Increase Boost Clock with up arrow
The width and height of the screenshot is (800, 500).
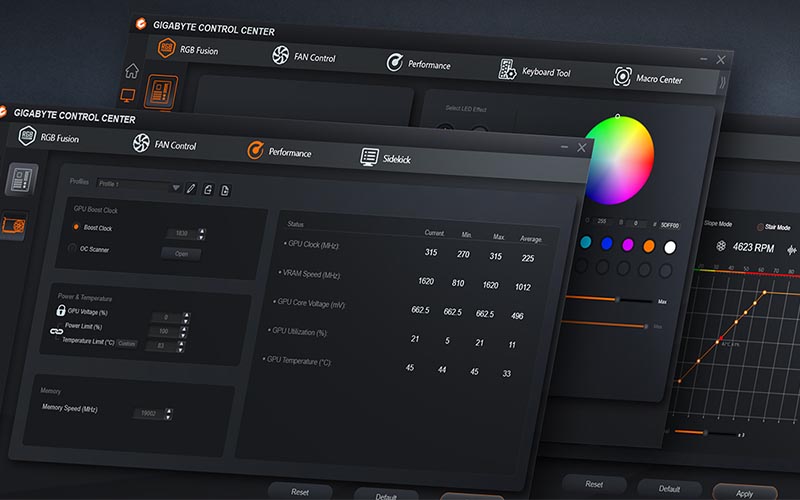[x=202, y=231]
